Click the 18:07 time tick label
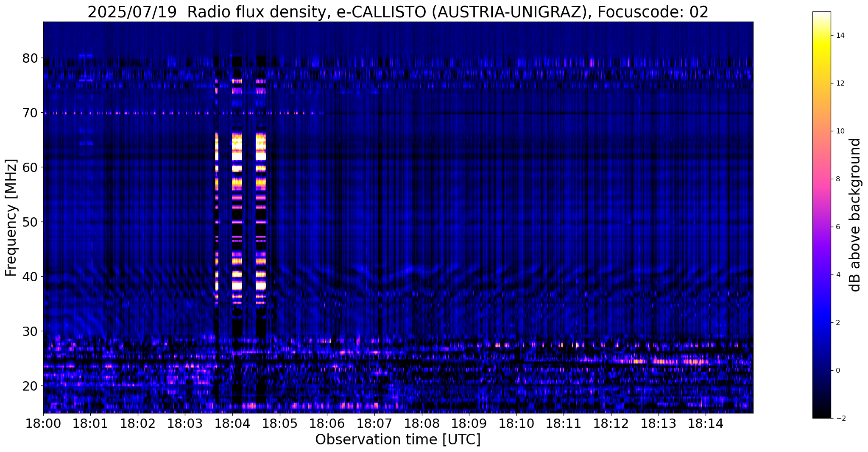This screenshot has height=452, width=868. tap(374, 423)
